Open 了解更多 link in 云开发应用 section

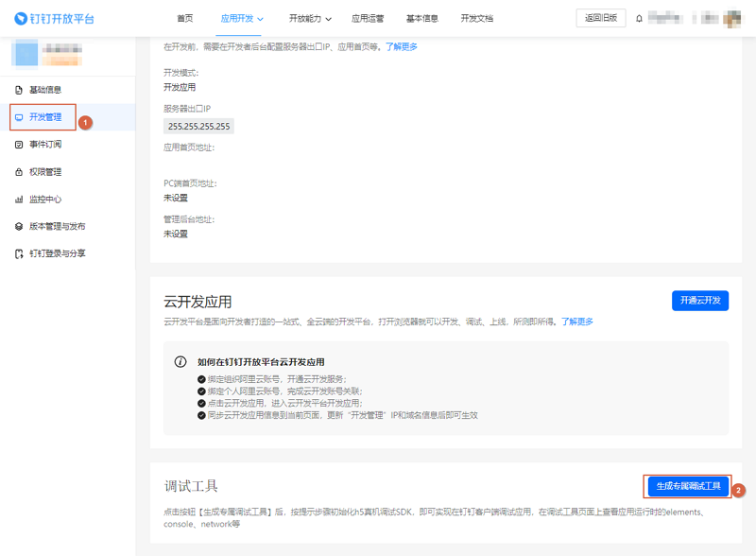click(x=577, y=321)
